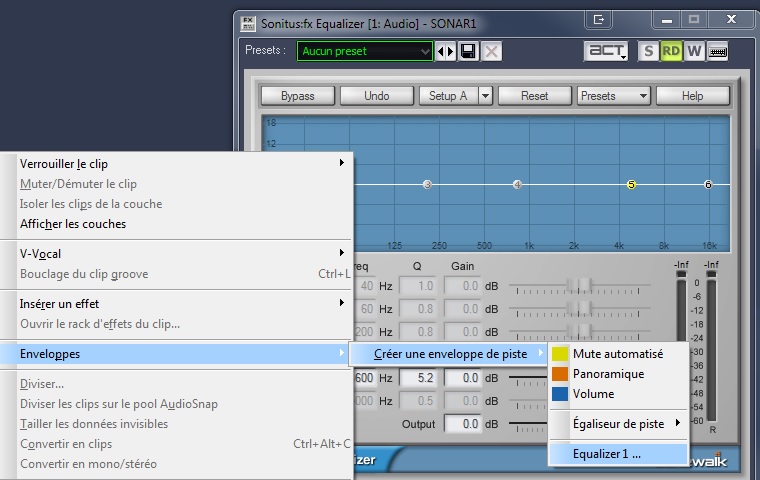The image size is (760, 480).
Task: Click arrow beside Créer une enveloppe de piste
Action: point(540,353)
